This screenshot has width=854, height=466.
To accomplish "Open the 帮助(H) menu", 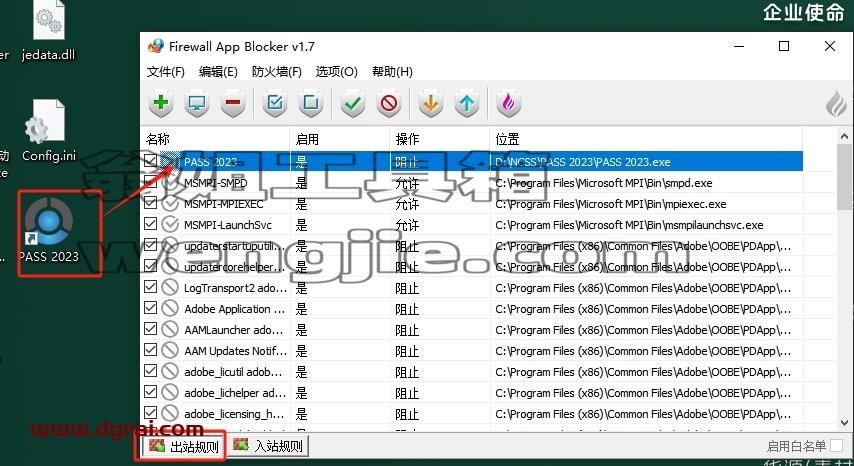I will pyautogui.click(x=392, y=71).
